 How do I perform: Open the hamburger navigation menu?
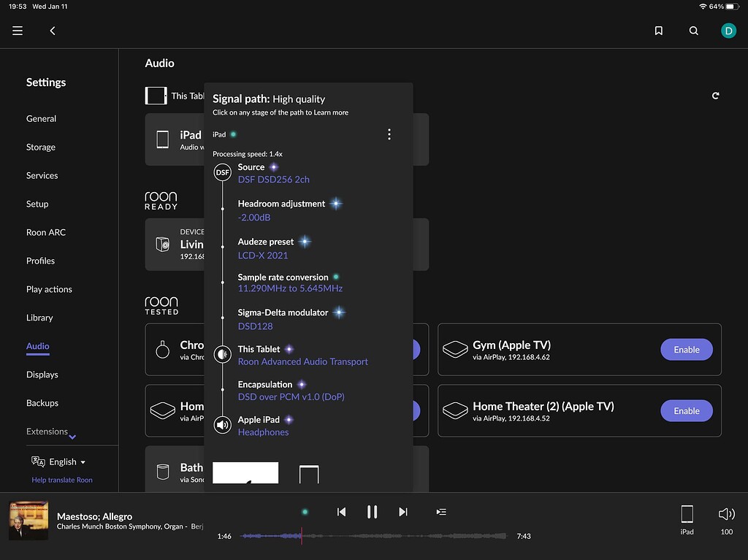pyautogui.click(x=17, y=31)
